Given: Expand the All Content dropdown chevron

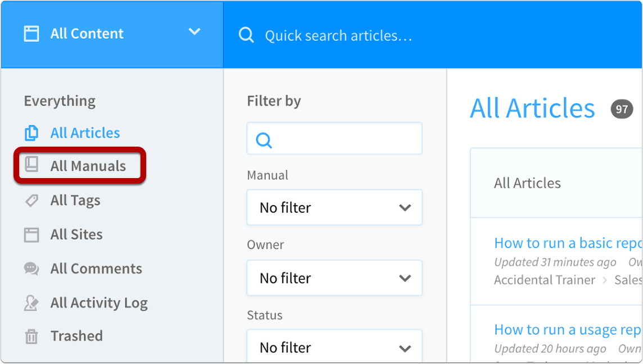Looking at the screenshot, I should point(194,31).
